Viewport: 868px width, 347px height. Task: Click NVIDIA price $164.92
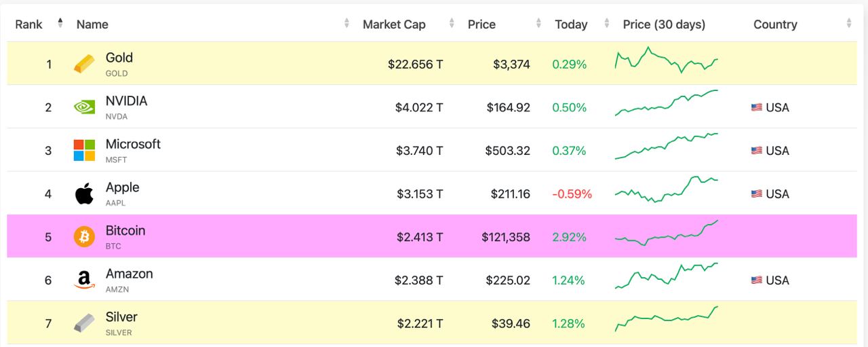click(509, 107)
